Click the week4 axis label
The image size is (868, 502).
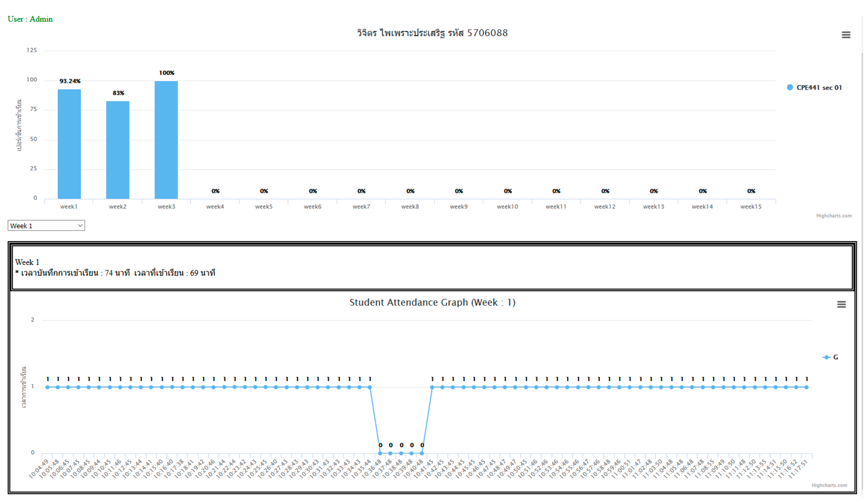[x=215, y=207]
